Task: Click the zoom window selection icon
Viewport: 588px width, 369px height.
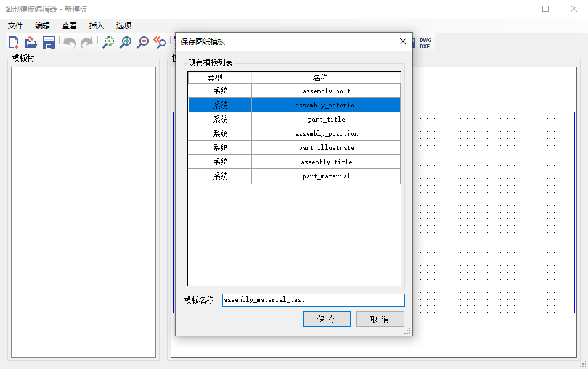Action: point(108,42)
